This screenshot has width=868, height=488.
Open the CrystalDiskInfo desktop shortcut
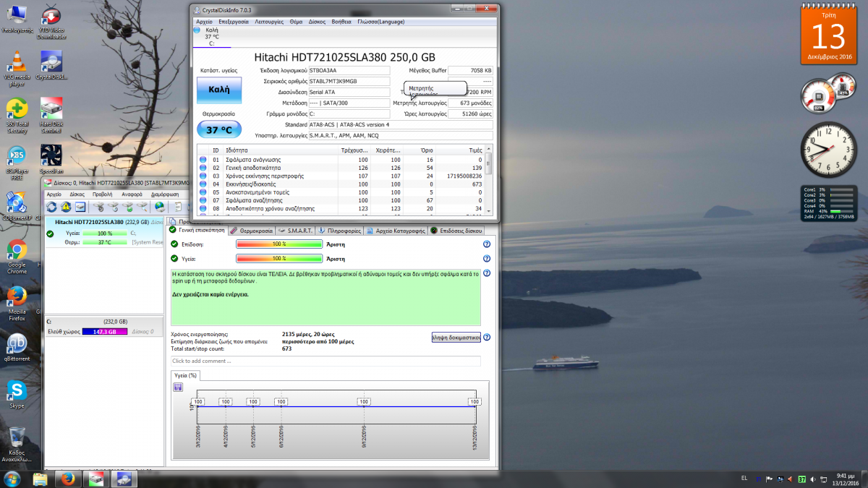51,66
